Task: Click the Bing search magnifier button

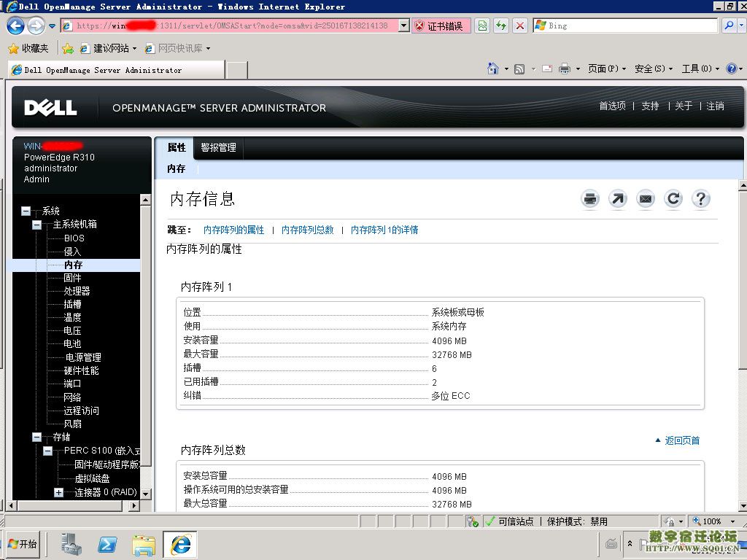Action: pos(729,26)
